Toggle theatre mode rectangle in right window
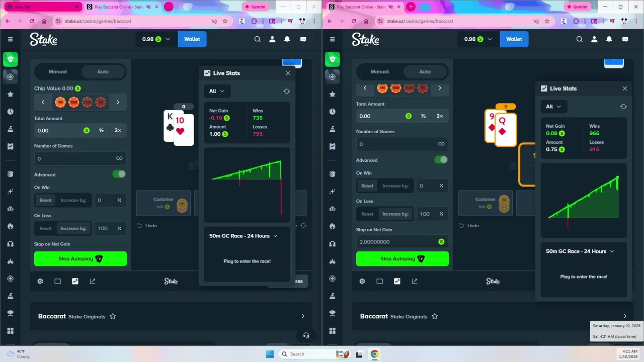Image resolution: width=644 pixels, height=362 pixels. tap(380, 281)
